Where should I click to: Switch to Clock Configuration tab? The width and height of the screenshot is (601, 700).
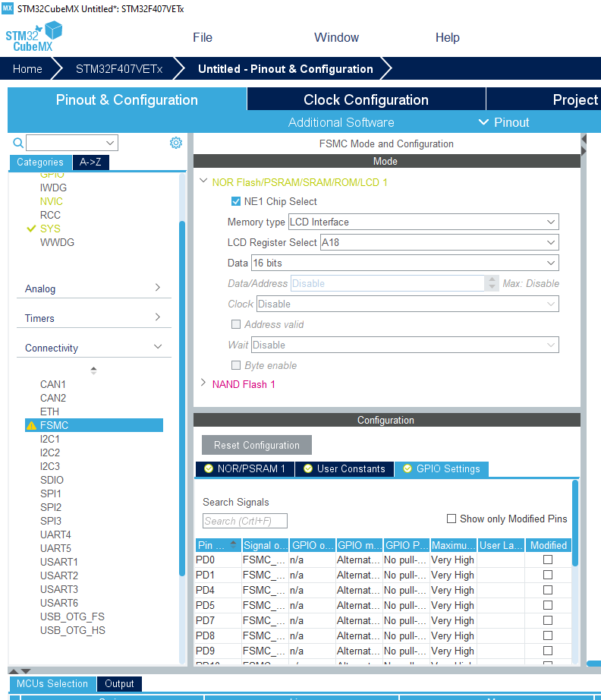366,99
